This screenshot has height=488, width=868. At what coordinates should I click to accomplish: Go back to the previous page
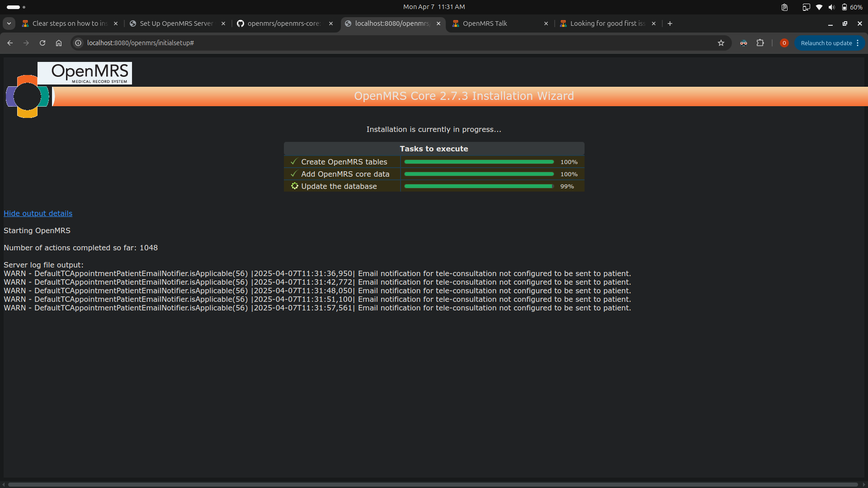point(10,43)
